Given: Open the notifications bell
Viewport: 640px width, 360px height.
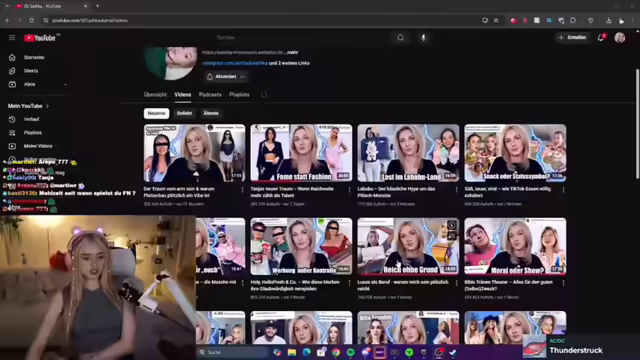Looking at the screenshot, I should pyautogui.click(x=600, y=38).
